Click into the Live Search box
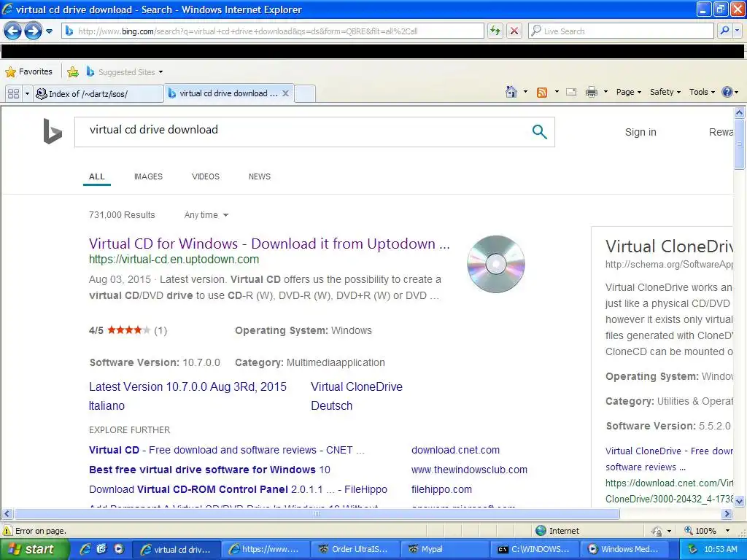747x560 pixels. (621, 31)
